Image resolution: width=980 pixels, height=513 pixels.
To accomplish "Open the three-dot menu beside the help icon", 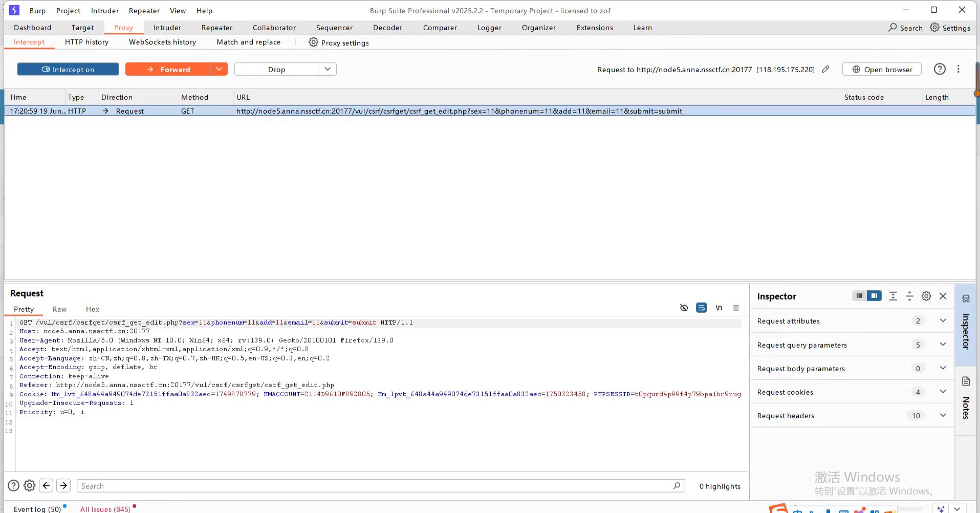I will point(959,69).
